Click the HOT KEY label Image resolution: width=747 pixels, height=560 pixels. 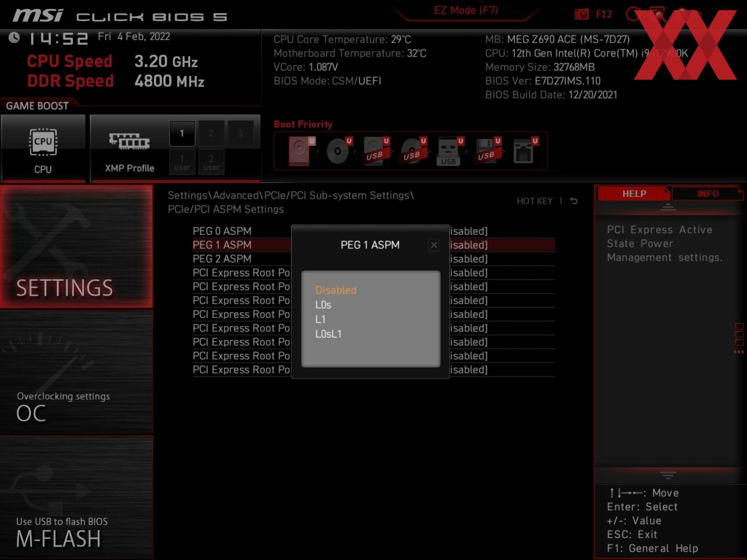point(534,201)
